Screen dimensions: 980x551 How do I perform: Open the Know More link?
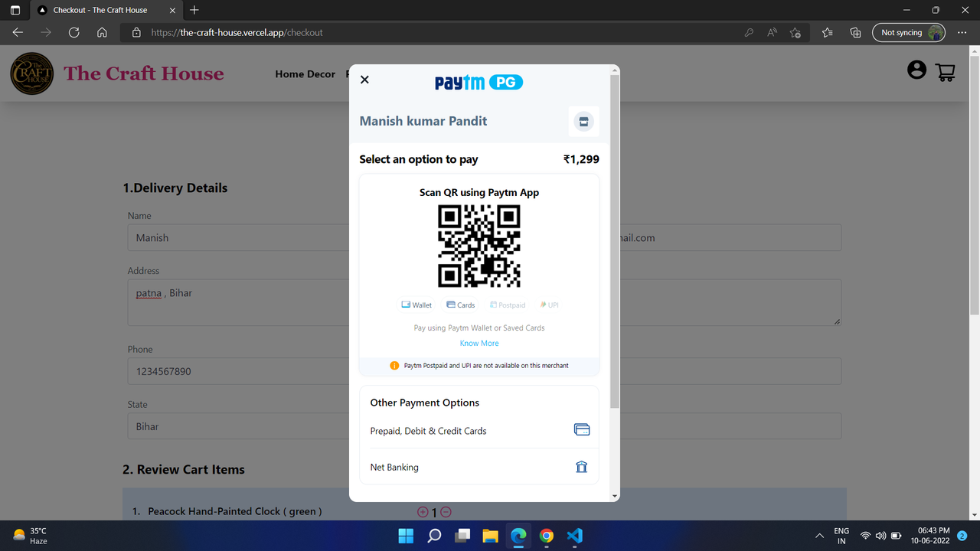(x=479, y=344)
